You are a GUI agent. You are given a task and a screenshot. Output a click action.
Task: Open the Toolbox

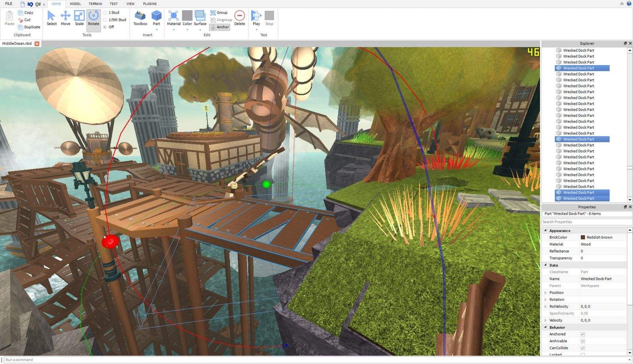pos(140,18)
